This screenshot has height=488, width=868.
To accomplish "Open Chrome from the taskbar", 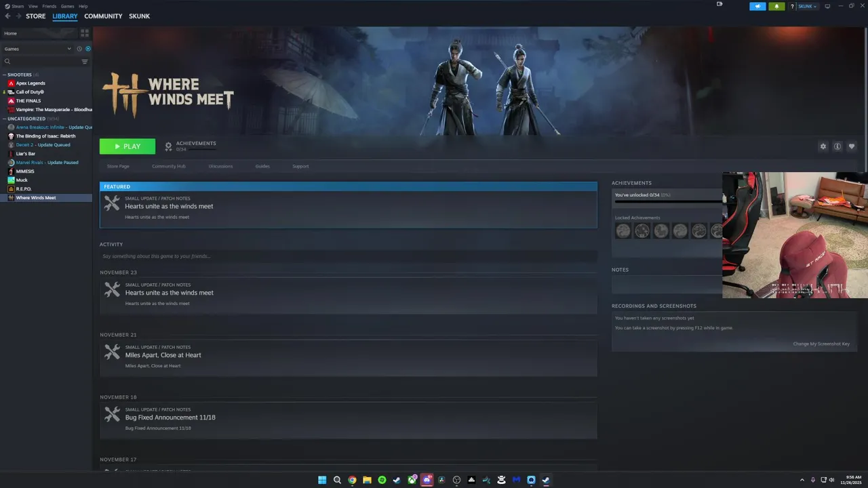I will [x=352, y=480].
